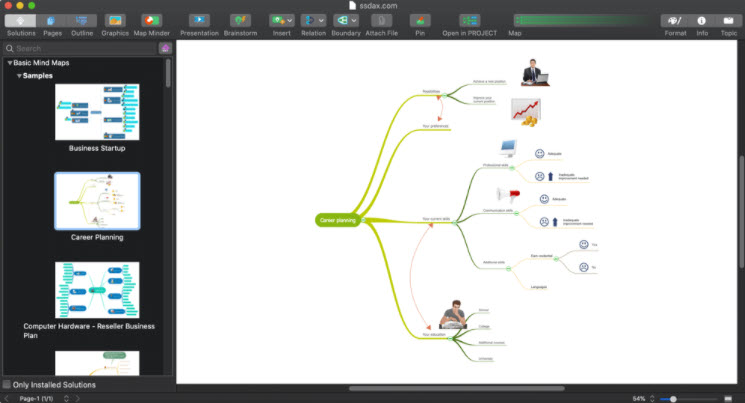This screenshot has width=745, height=403.
Task: Enable Only Installed Solutions checkbox
Action: [8, 384]
